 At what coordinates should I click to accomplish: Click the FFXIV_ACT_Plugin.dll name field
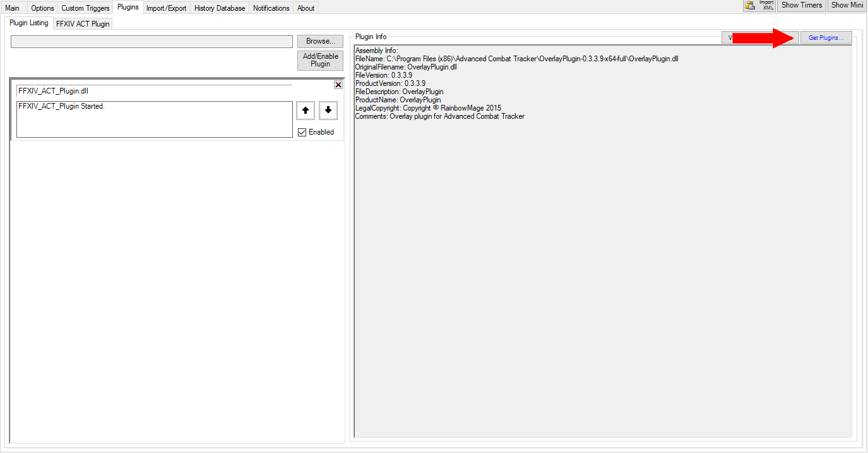pyautogui.click(x=155, y=90)
